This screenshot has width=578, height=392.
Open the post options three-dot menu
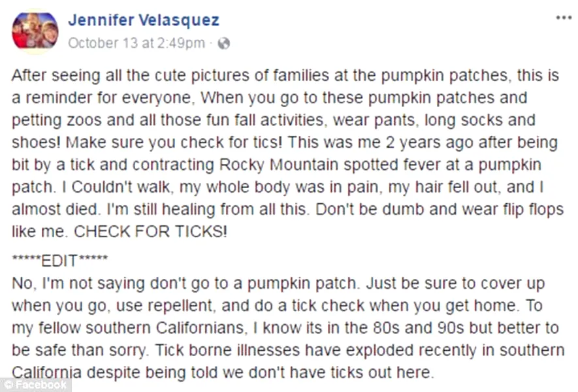(563, 18)
